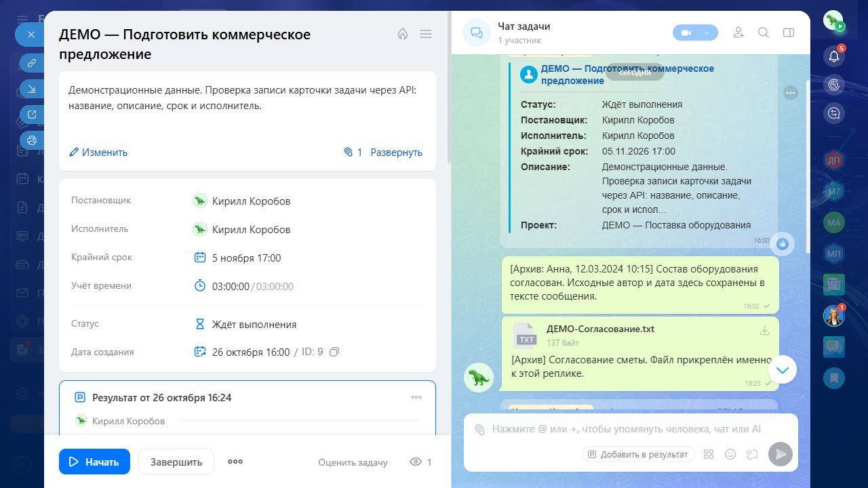Open the notifications bell in right sidebar
The height and width of the screenshot is (488, 868).
(x=834, y=56)
